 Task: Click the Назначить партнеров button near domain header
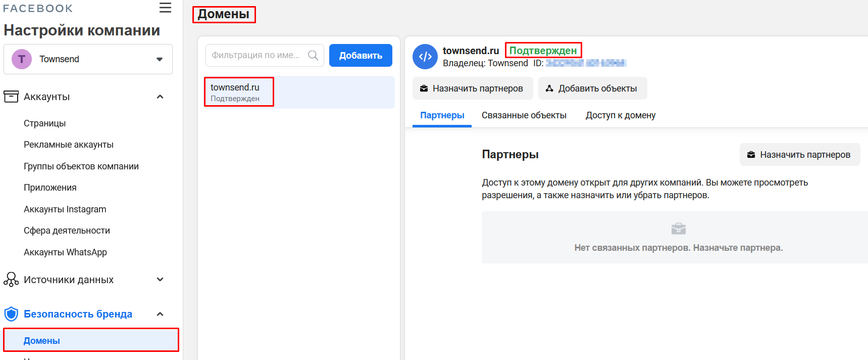(473, 88)
